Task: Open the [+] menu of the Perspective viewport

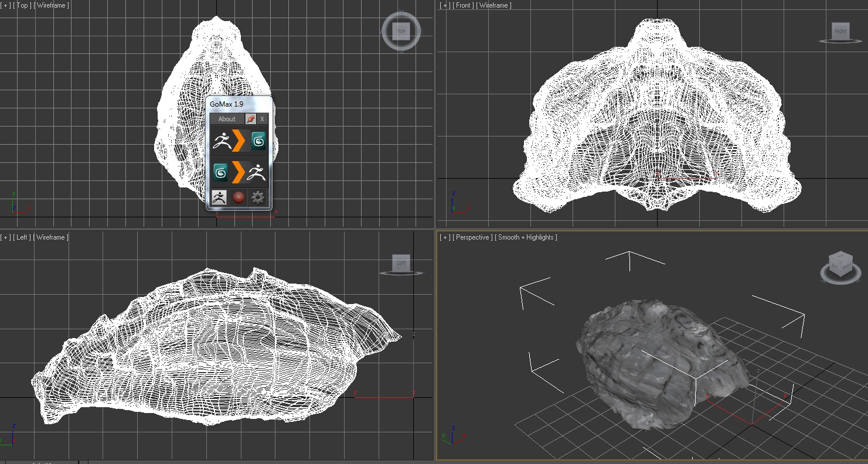Action: coord(445,237)
